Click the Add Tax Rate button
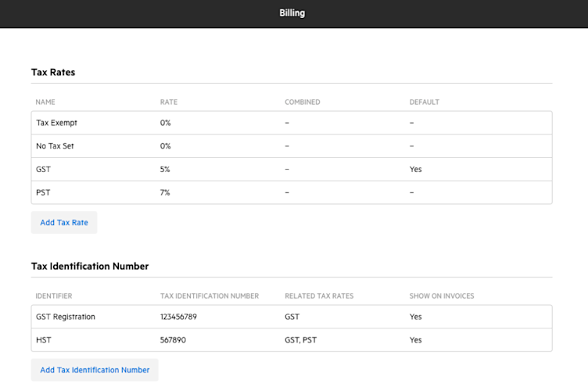This screenshot has height=391, width=588. pos(64,222)
